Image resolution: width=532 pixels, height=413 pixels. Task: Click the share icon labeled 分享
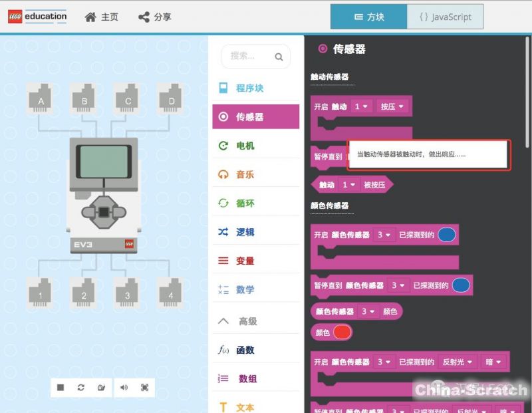[154, 17]
